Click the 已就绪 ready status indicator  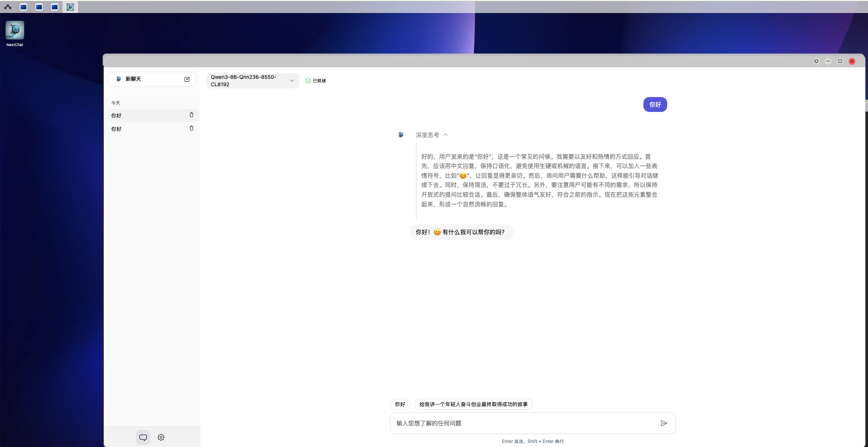pyautogui.click(x=316, y=81)
